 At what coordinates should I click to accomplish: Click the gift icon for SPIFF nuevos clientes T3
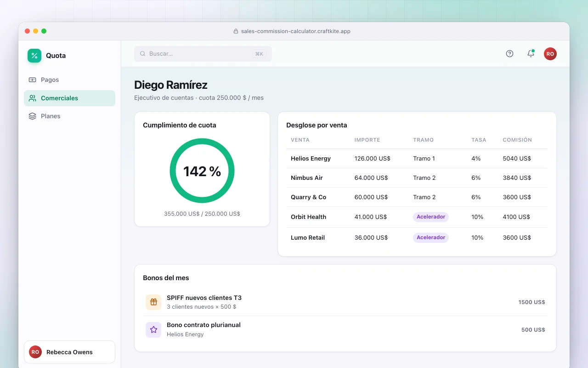point(153,302)
